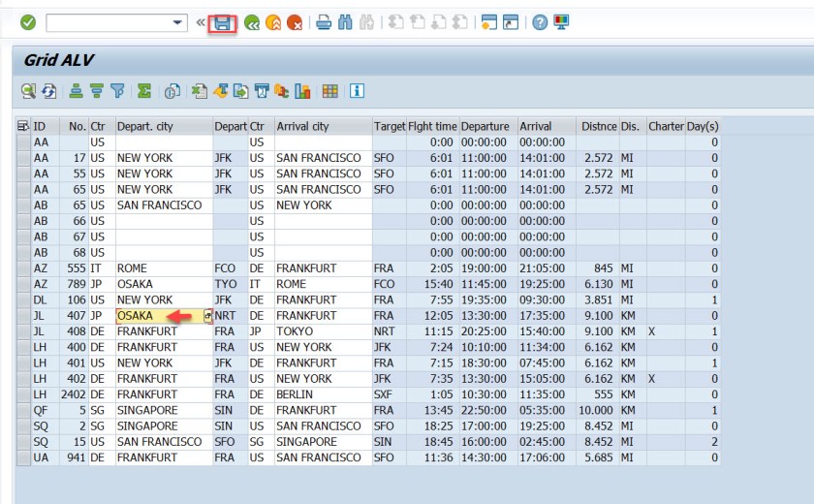814x504 pixels.
Task: Open search help for the OSAKA cell
Action: (207, 316)
